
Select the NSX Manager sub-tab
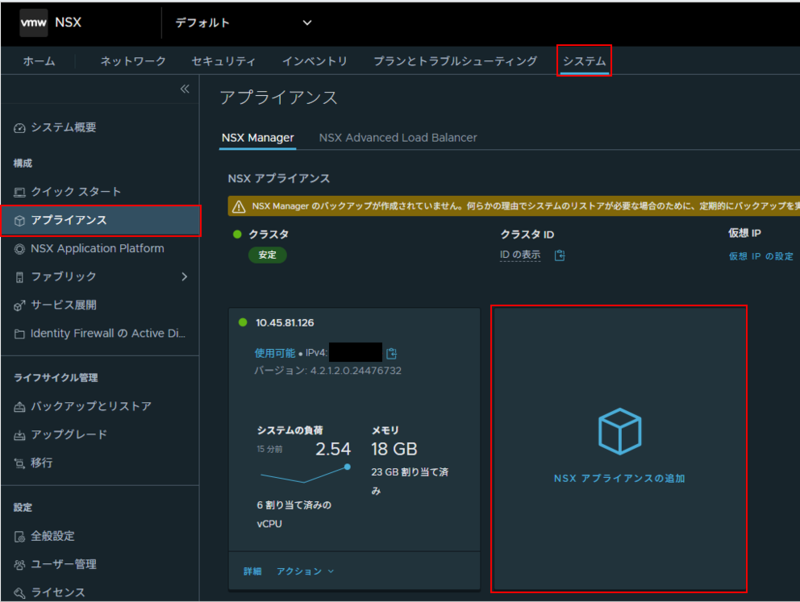[x=258, y=138]
